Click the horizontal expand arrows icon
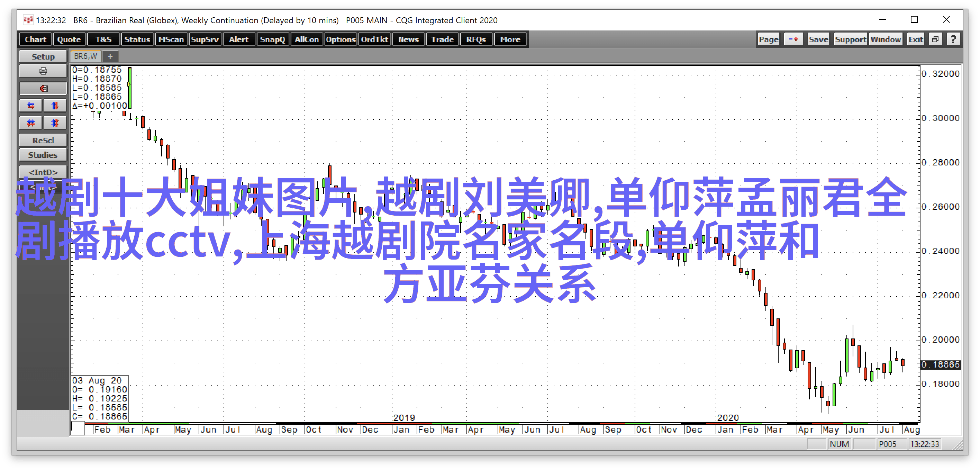Screen dimensions: 980x470 coord(31,106)
